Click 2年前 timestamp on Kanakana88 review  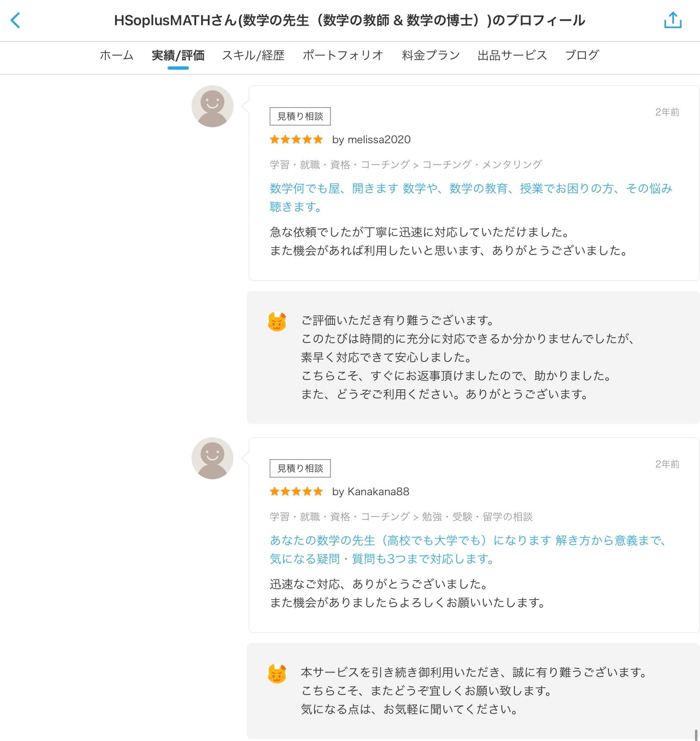(667, 464)
